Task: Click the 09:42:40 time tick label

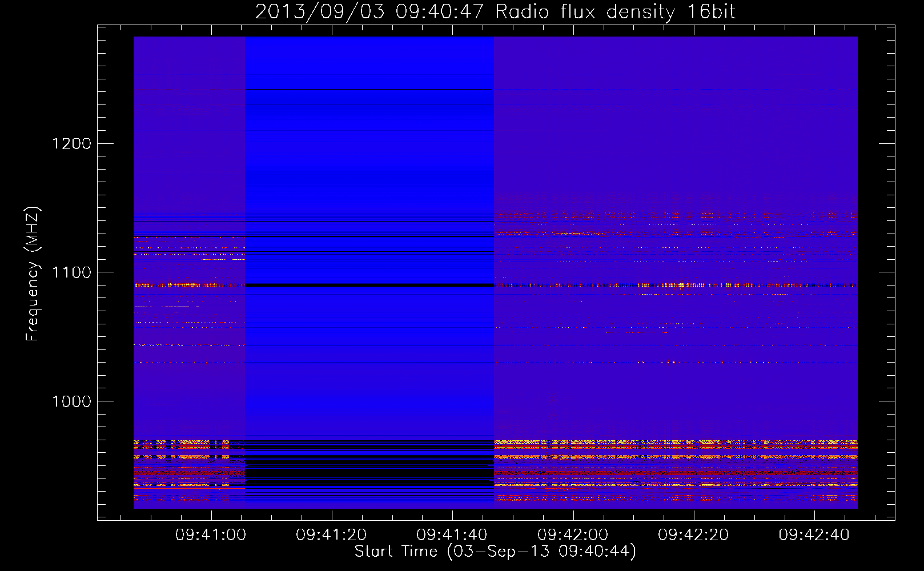Action: pyautogui.click(x=814, y=535)
